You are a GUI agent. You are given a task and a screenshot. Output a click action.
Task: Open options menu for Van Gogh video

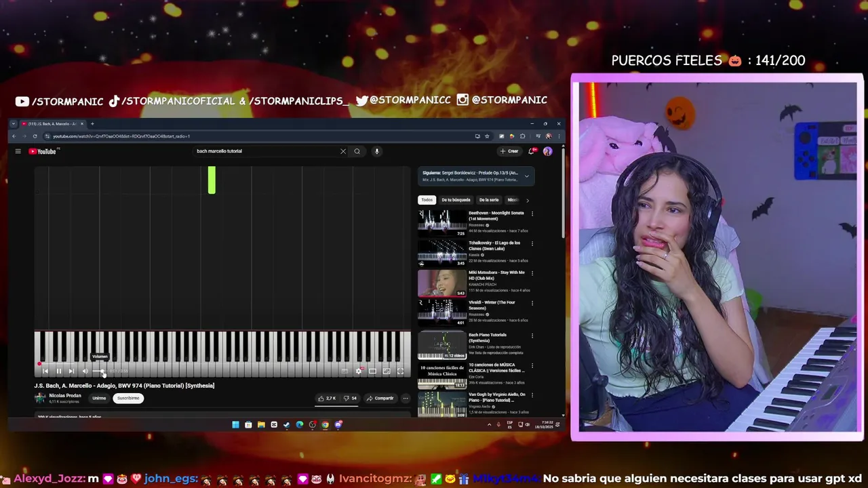click(532, 395)
